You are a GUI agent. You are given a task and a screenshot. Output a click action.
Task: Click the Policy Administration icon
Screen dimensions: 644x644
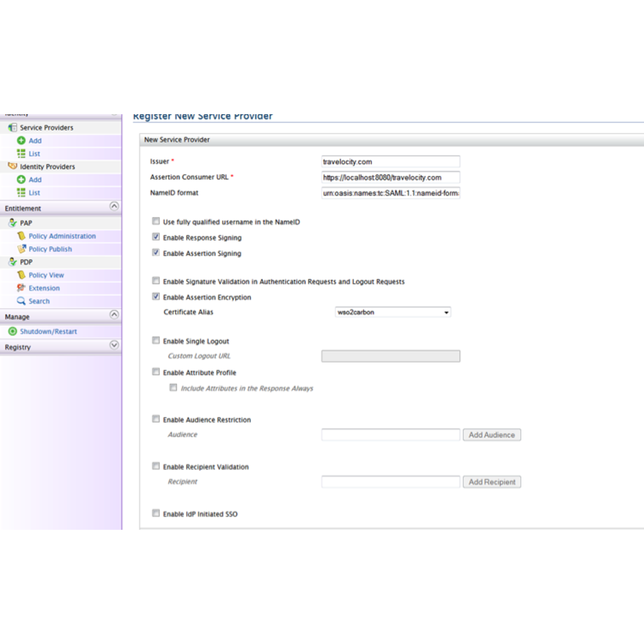[x=21, y=236]
